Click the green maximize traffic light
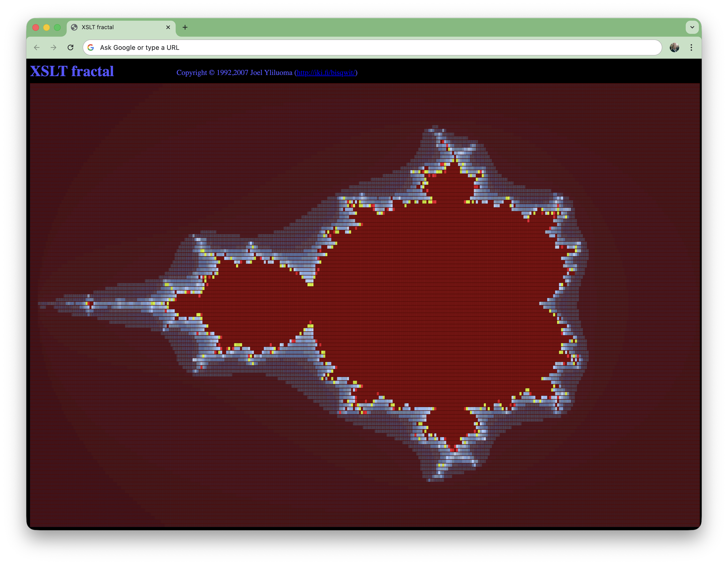This screenshot has width=728, height=565. [58, 27]
